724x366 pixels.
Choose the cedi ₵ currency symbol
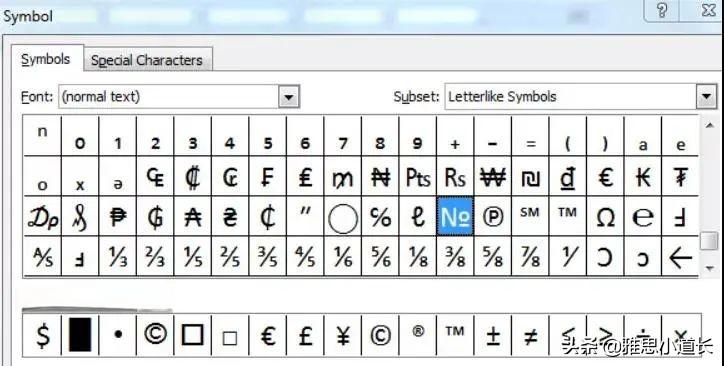pos(268,216)
